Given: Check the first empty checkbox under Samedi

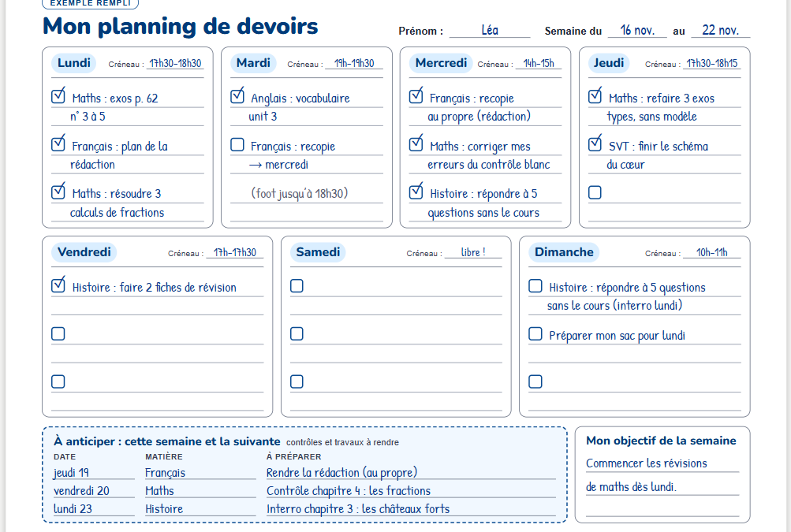Looking at the screenshot, I should tap(297, 286).
